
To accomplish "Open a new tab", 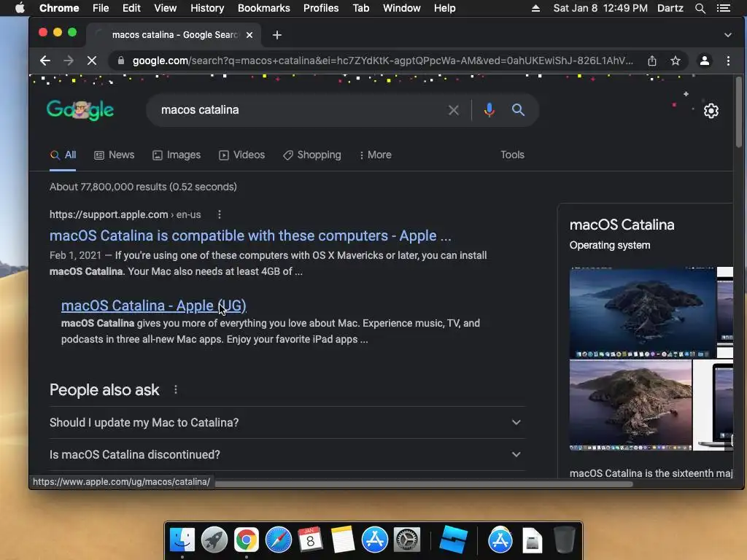I will click(276, 35).
